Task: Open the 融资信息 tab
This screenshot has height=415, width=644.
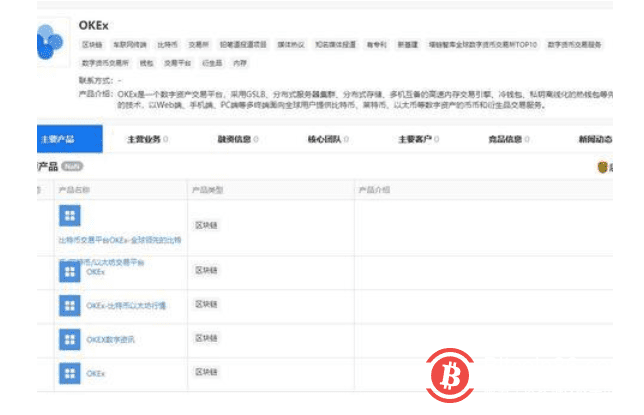Action: [238, 139]
